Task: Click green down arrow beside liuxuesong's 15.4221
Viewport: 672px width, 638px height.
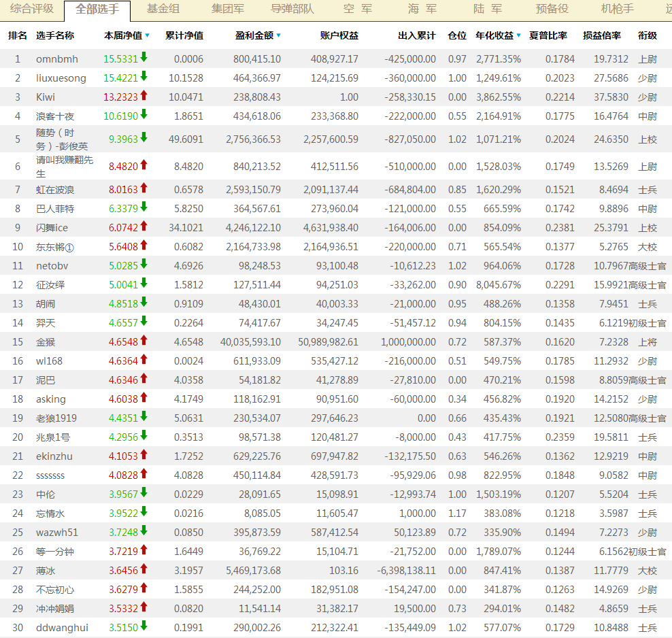Action: click(x=144, y=76)
